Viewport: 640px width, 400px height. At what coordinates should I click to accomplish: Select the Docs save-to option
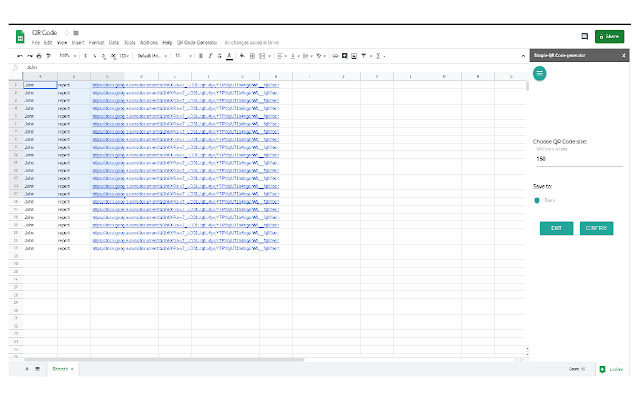[537, 201]
